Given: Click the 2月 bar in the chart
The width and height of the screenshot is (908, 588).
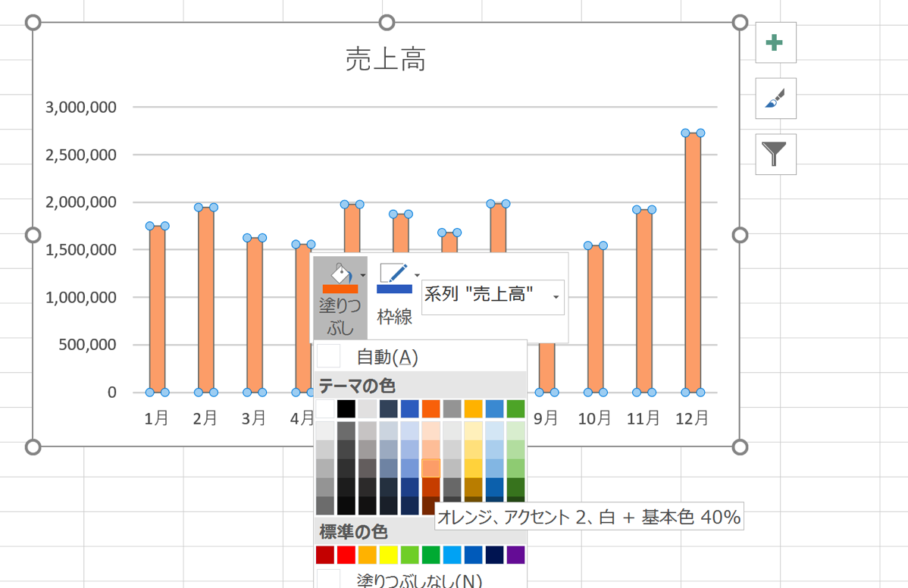Looking at the screenshot, I should [206, 300].
